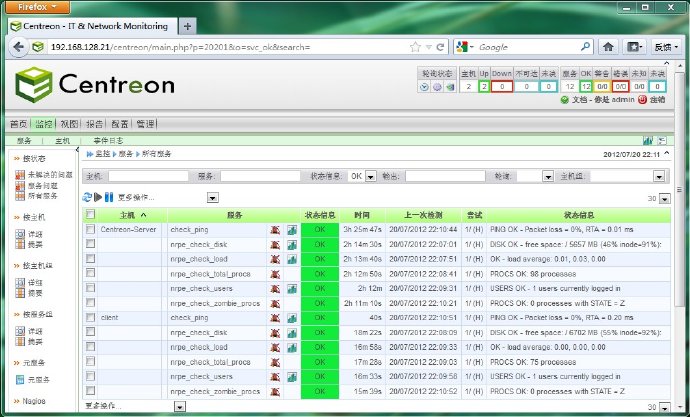Check the checkbox for 75 processes row
This screenshot has width=690, height=417.
point(90,361)
